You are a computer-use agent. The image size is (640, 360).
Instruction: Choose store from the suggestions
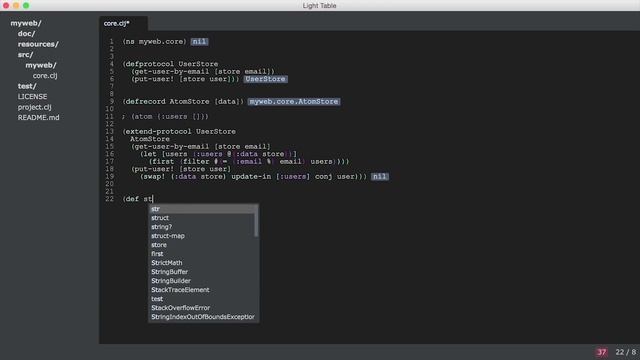coord(203,245)
